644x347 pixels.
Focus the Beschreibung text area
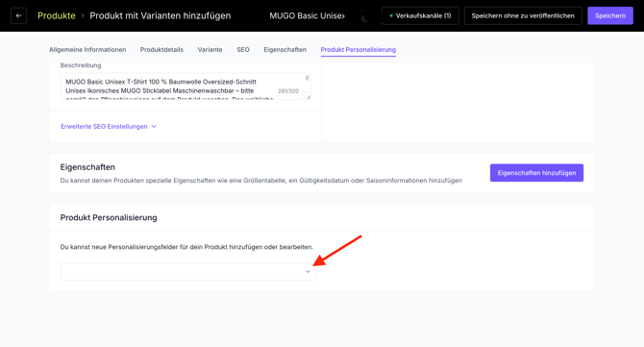coord(186,87)
